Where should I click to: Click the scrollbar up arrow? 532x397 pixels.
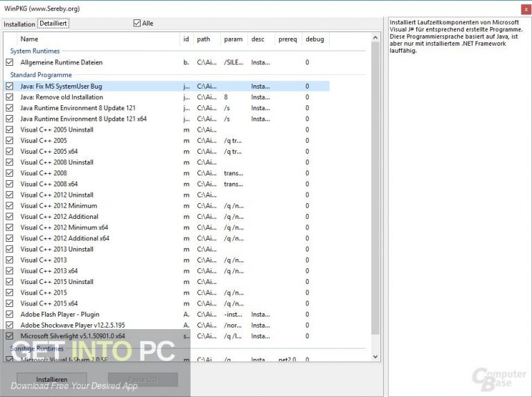click(375, 37)
